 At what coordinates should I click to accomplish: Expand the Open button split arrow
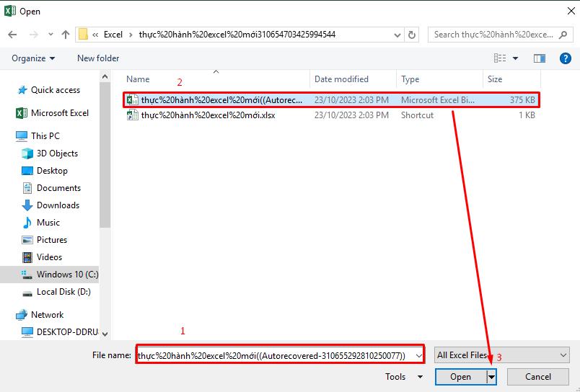491,377
